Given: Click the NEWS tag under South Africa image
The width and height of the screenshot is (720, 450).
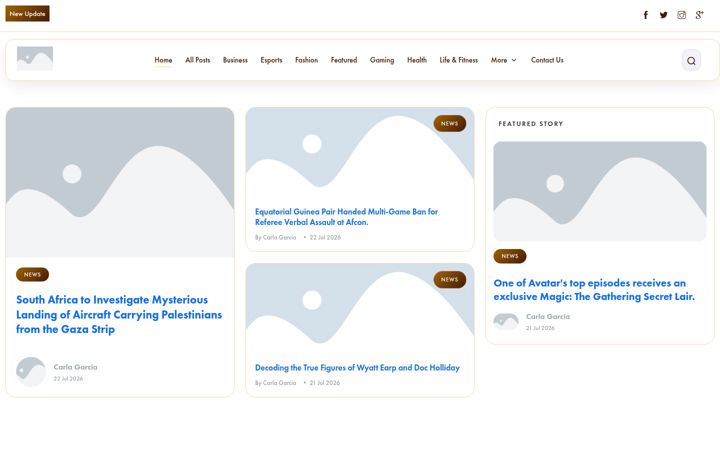Looking at the screenshot, I should tap(32, 275).
